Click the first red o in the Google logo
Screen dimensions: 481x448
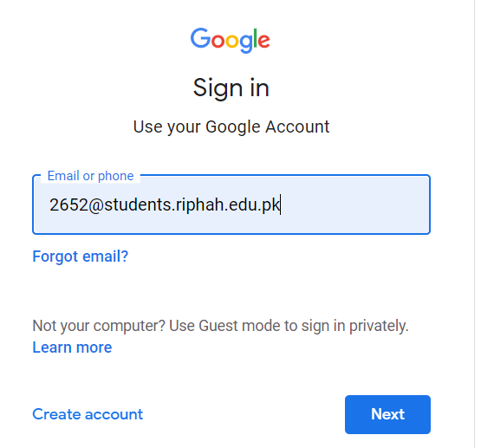[218, 41]
